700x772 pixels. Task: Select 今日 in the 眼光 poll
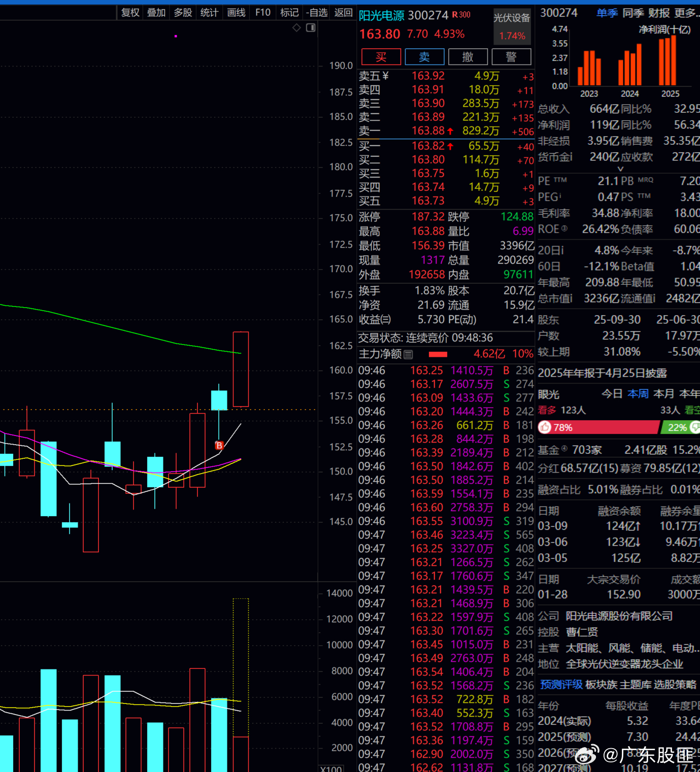point(612,394)
